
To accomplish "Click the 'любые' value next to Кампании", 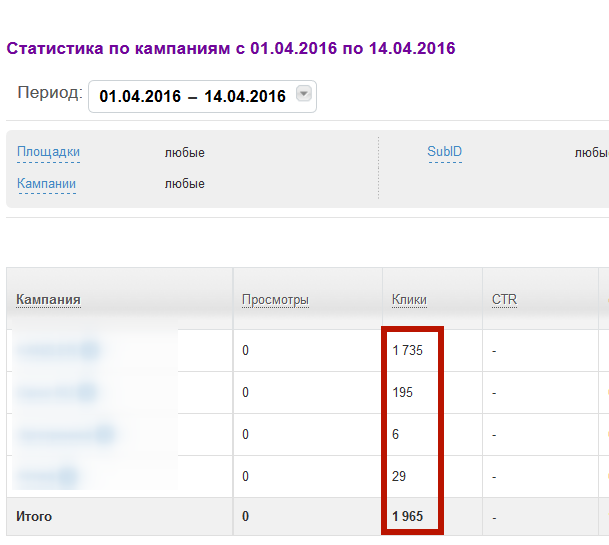I will [x=185, y=183].
